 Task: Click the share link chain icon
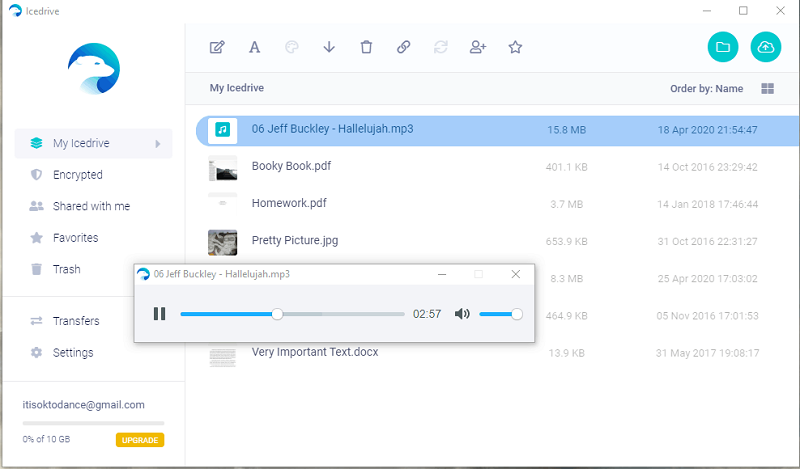(404, 47)
